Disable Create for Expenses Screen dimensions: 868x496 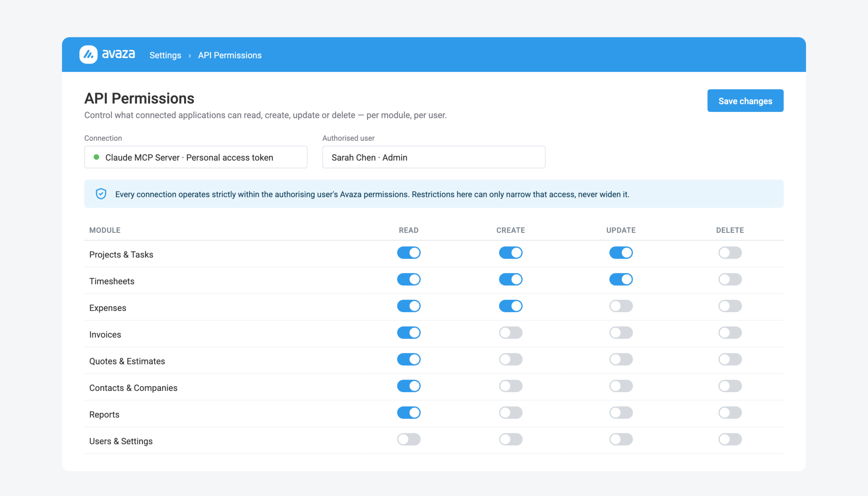(x=510, y=306)
